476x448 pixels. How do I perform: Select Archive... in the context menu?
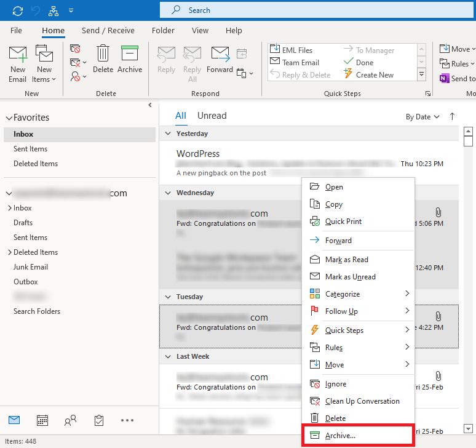pos(340,436)
